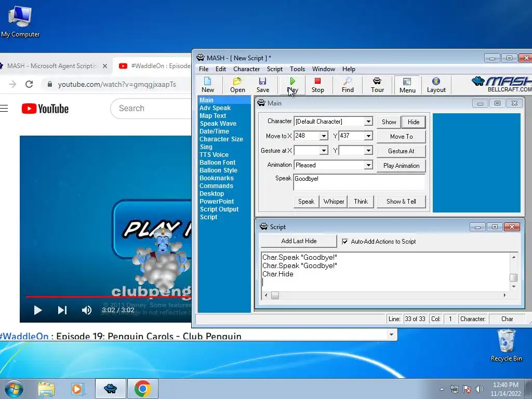This screenshot has width=532, height=399.
Task: Open Windows Media Player from taskbar
Action: (x=77, y=389)
